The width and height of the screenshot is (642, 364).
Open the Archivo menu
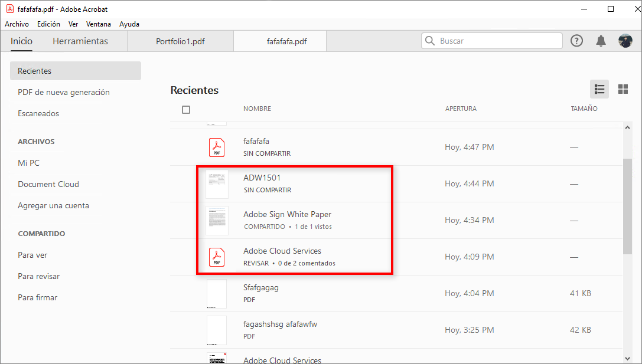point(17,24)
